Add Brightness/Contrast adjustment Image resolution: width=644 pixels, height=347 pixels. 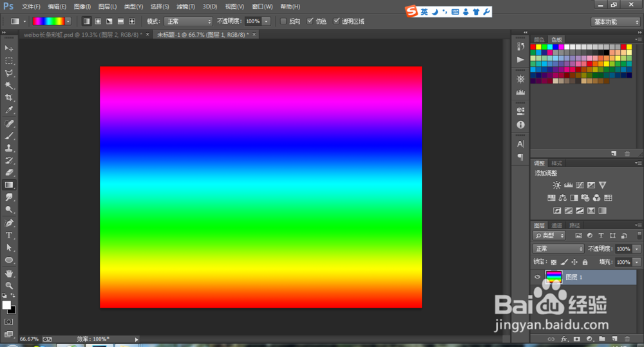tap(556, 185)
